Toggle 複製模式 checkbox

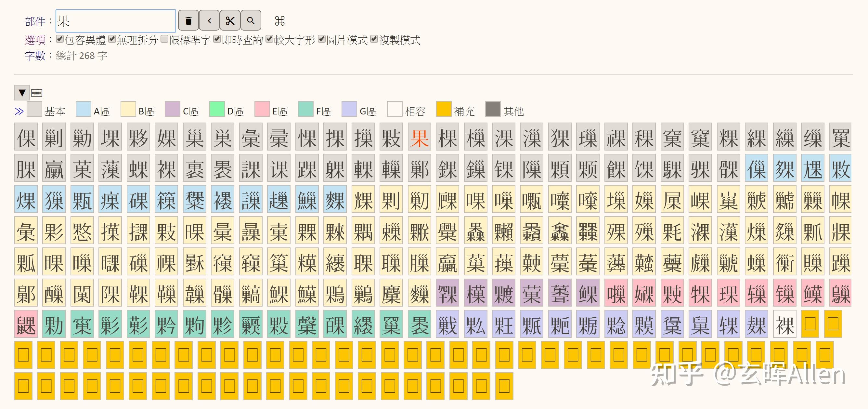(374, 39)
